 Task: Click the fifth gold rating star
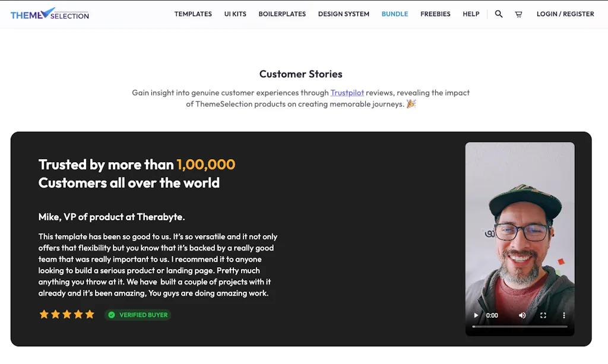90,314
